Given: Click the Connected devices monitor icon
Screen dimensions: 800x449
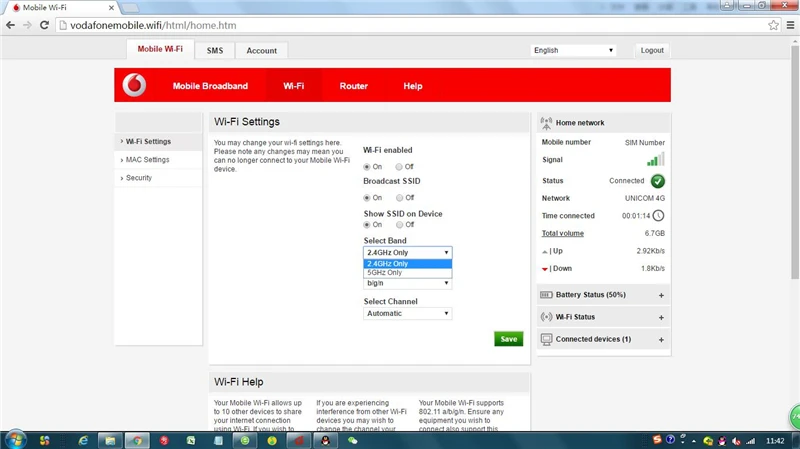Looking at the screenshot, I should tap(546, 339).
